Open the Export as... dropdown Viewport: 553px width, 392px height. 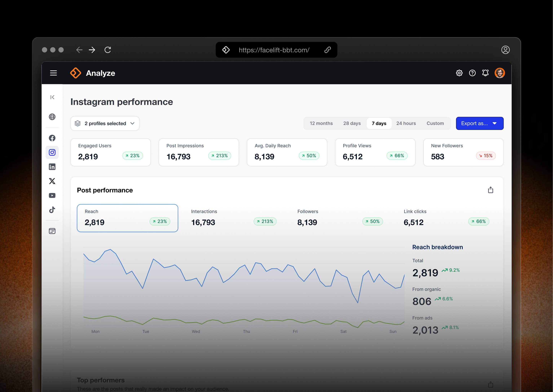[x=479, y=123]
